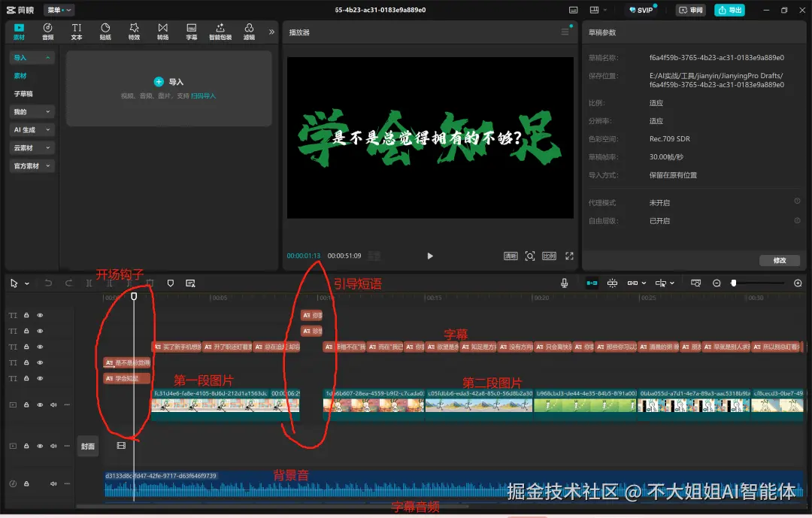The image size is (812, 518).
Task: Click the timeline zoom slider handle
Action: pyautogui.click(x=733, y=283)
